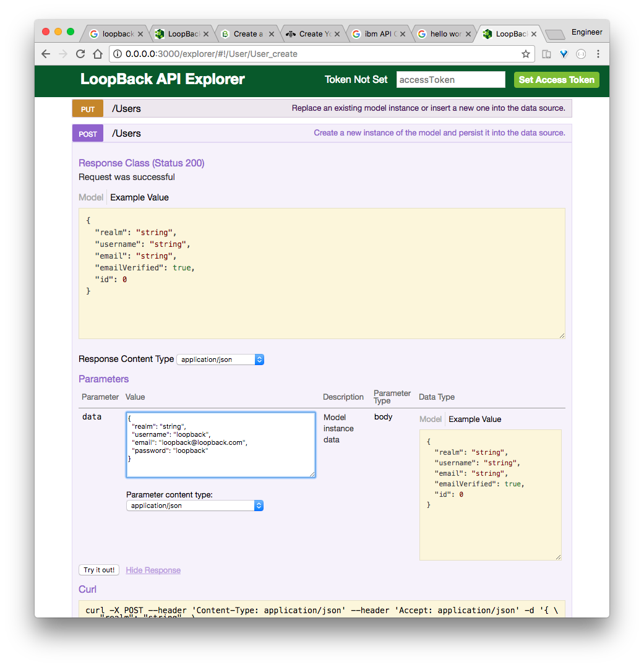The width and height of the screenshot is (644, 667).
Task: Click the 'Create a new instance' description link
Action: coord(439,132)
